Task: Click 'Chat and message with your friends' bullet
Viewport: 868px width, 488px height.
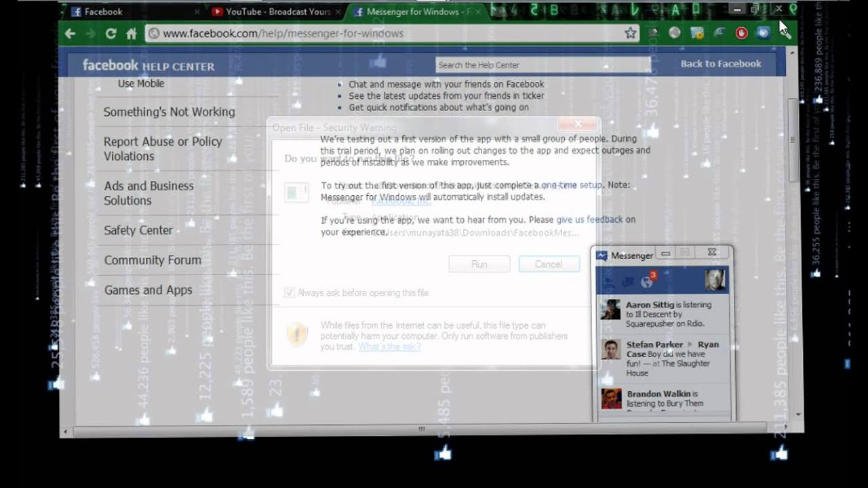Action: pos(446,84)
